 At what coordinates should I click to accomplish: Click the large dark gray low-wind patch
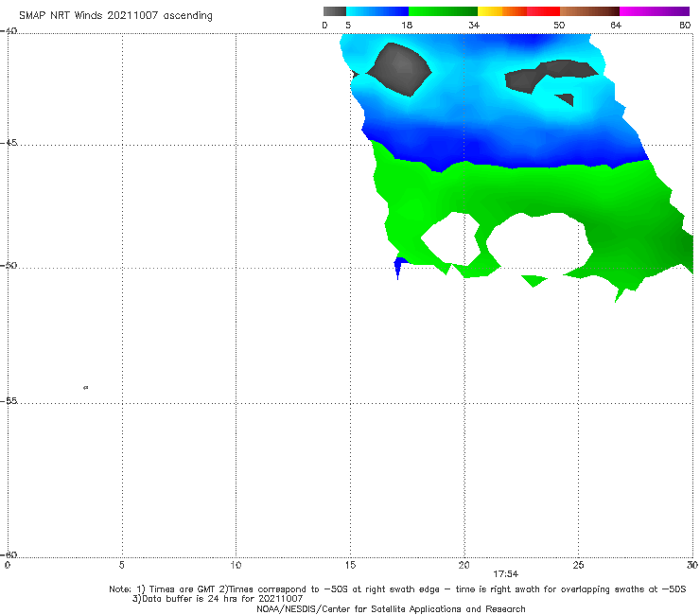click(399, 68)
